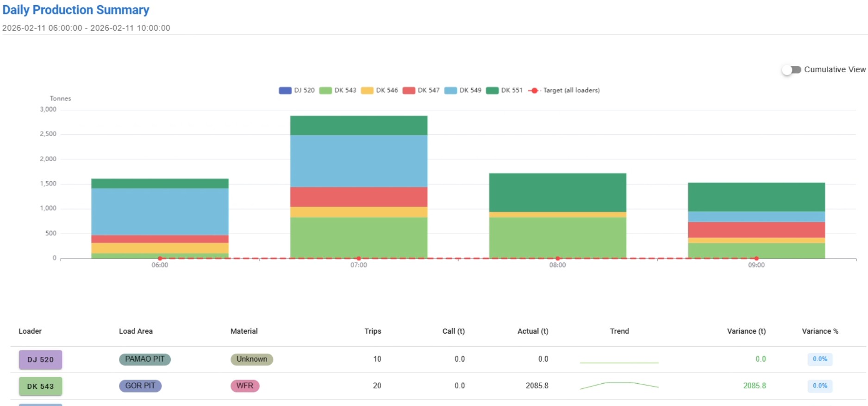Click the Variance % column header
The width and height of the screenshot is (868, 406).
[819, 331]
